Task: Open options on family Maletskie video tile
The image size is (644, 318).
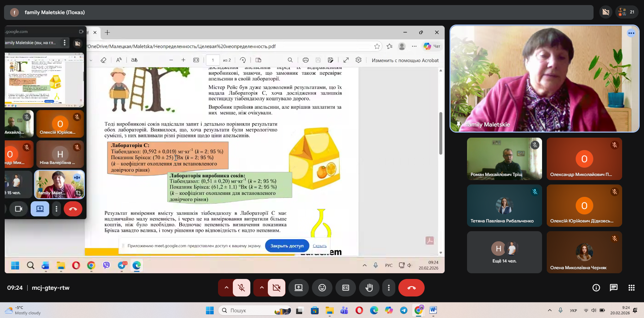Action: (631, 33)
